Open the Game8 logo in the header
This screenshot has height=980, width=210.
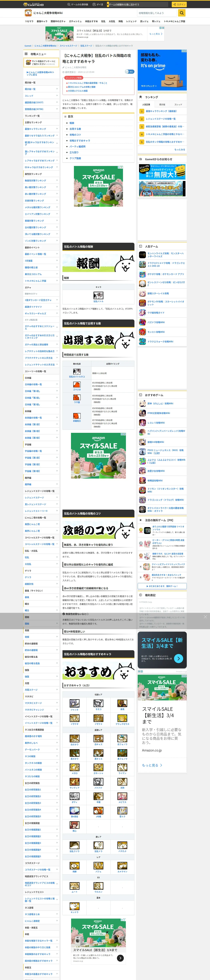34,4
